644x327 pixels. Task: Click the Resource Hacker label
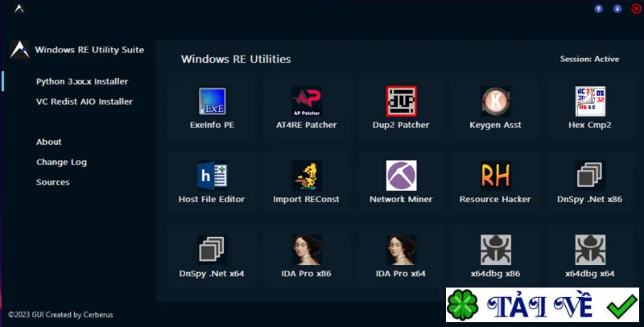495,199
